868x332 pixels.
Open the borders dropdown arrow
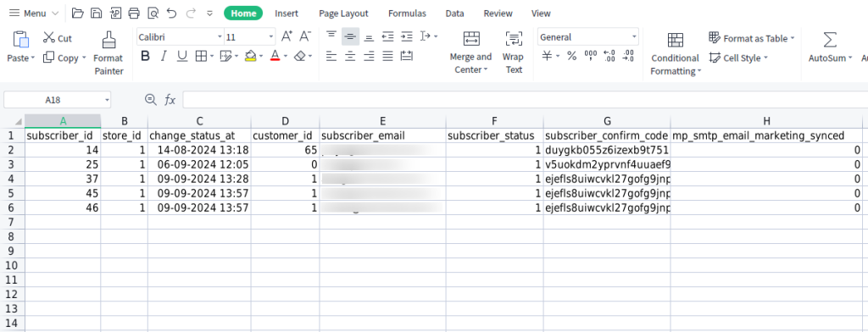[x=212, y=56]
